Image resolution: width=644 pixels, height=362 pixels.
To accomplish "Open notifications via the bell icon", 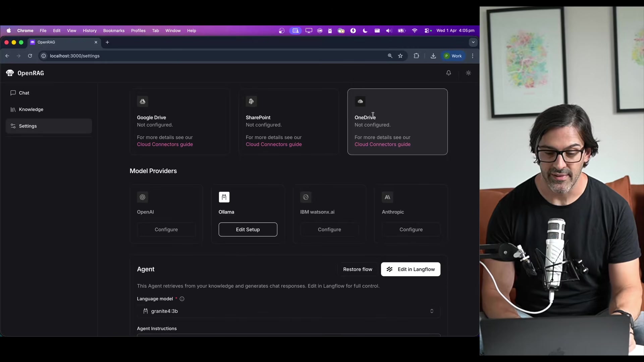I will coord(449,73).
